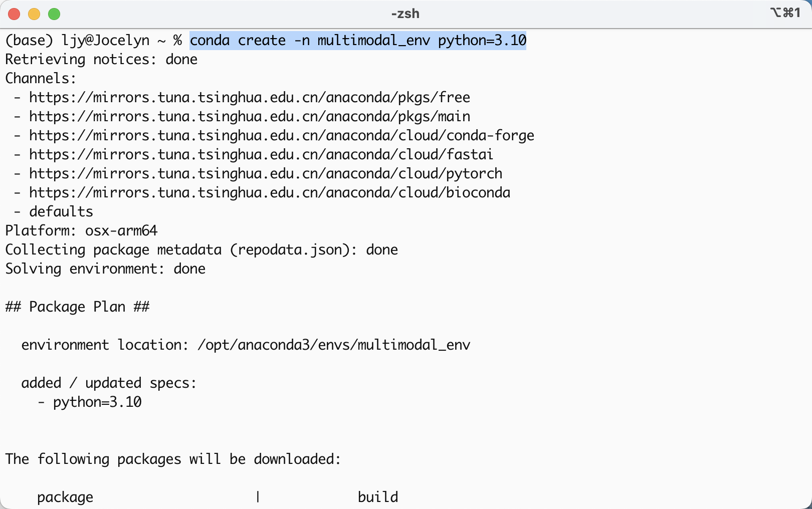The height and width of the screenshot is (509, 812).
Task: Click the anaconda/pkgs/free mirror URL
Action: [250, 97]
